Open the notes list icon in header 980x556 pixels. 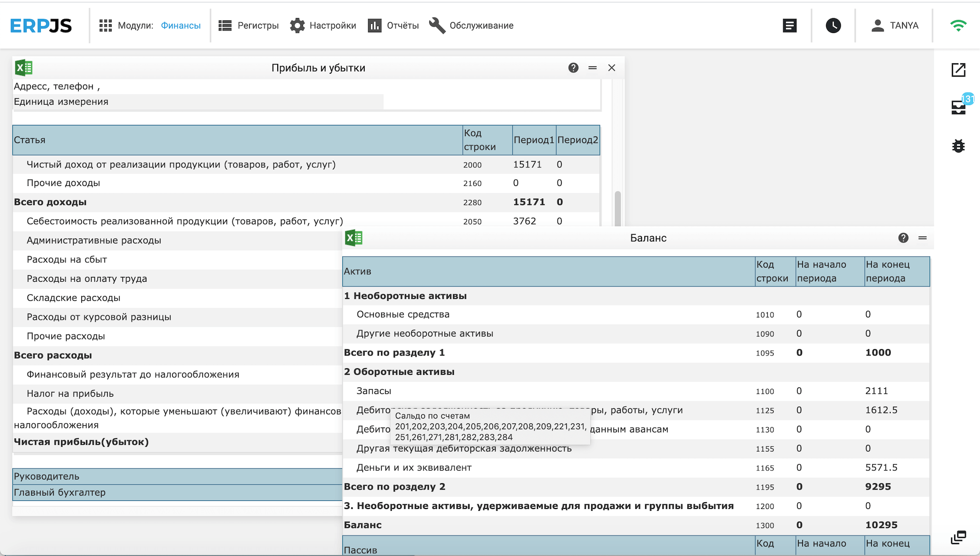790,26
